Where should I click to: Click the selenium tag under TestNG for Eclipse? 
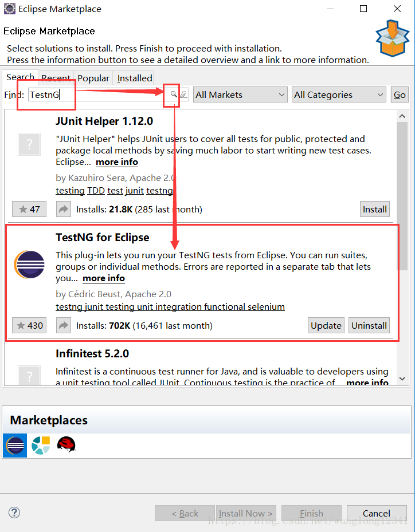pos(266,307)
